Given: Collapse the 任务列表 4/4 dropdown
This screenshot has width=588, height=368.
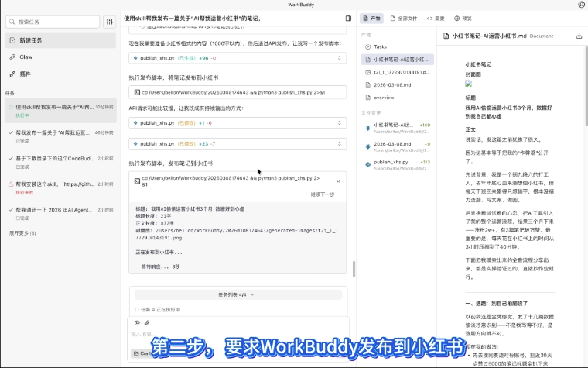Looking at the screenshot, I should 238,294.
